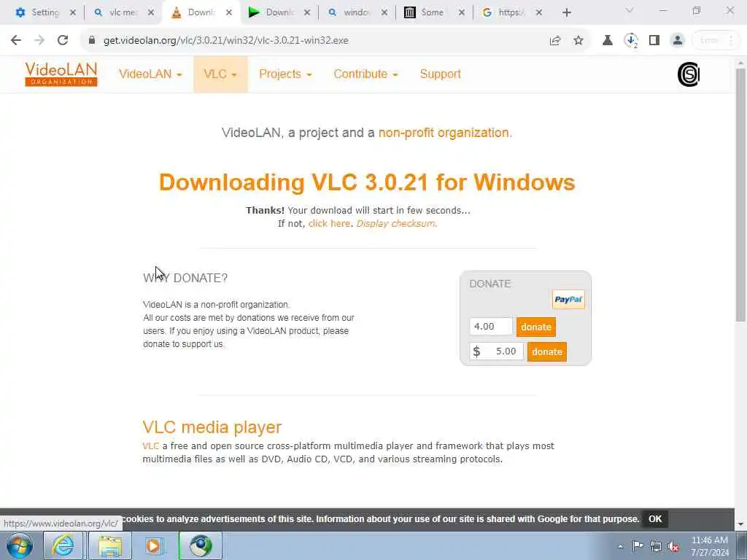Click the lock site info icon
Screen dimensions: 747x560
click(x=92, y=40)
